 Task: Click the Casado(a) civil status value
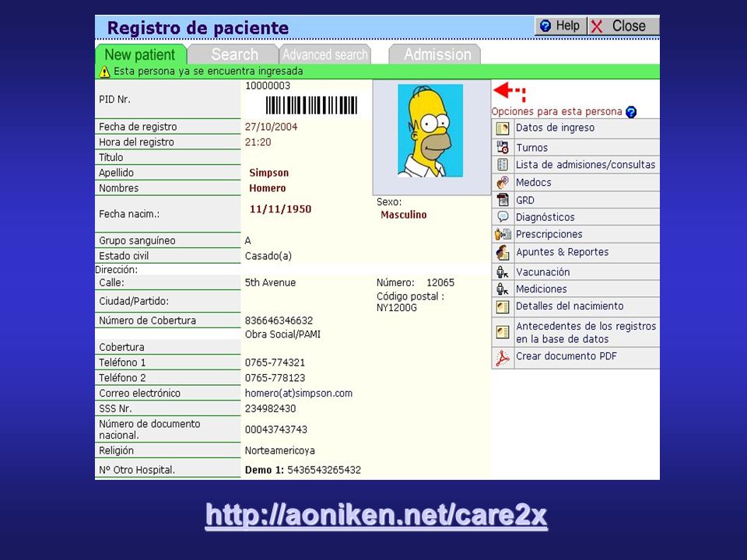pyautogui.click(x=268, y=256)
